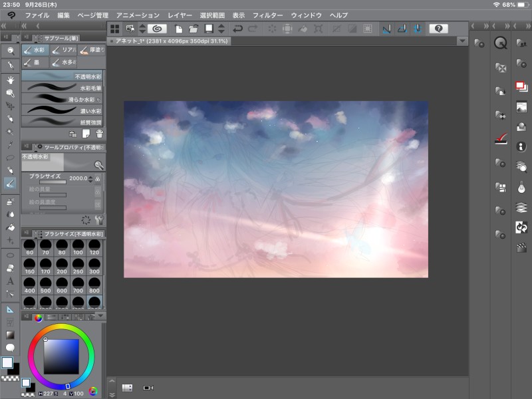The height and width of the screenshot is (399, 532).
Task: Open Brush Size panel menu
Action: (x=27, y=233)
